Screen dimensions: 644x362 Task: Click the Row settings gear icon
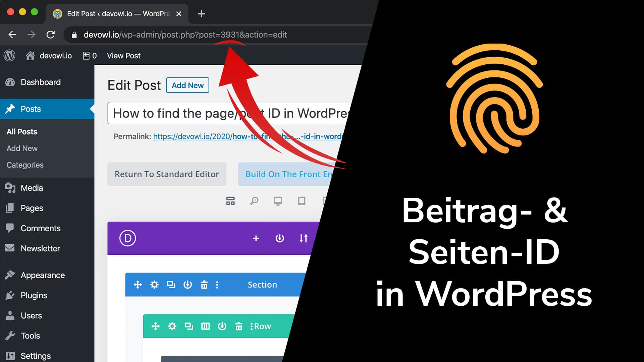point(172,326)
